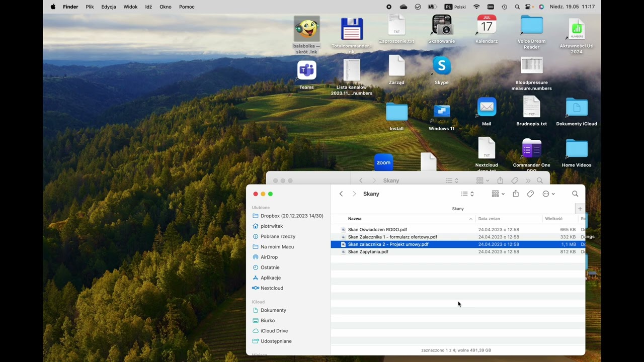Open the Edycja menu

109,7
